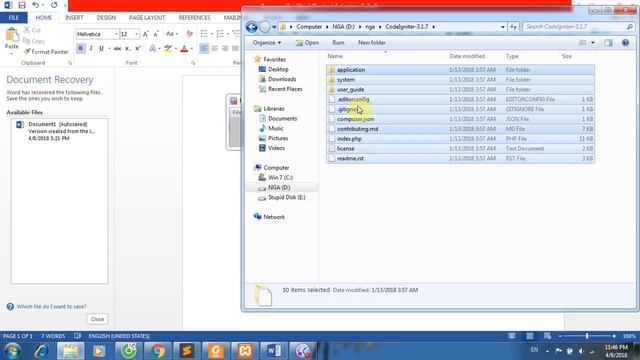Click the Save icon in Word's quick access toolbar
The width and height of the screenshot is (640, 360).
click(22, 5)
